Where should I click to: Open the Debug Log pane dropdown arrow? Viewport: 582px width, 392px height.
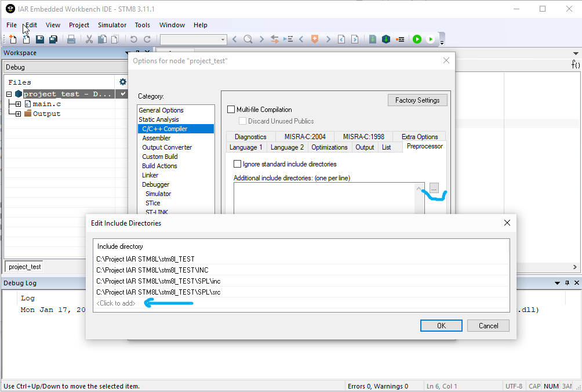[x=557, y=283]
